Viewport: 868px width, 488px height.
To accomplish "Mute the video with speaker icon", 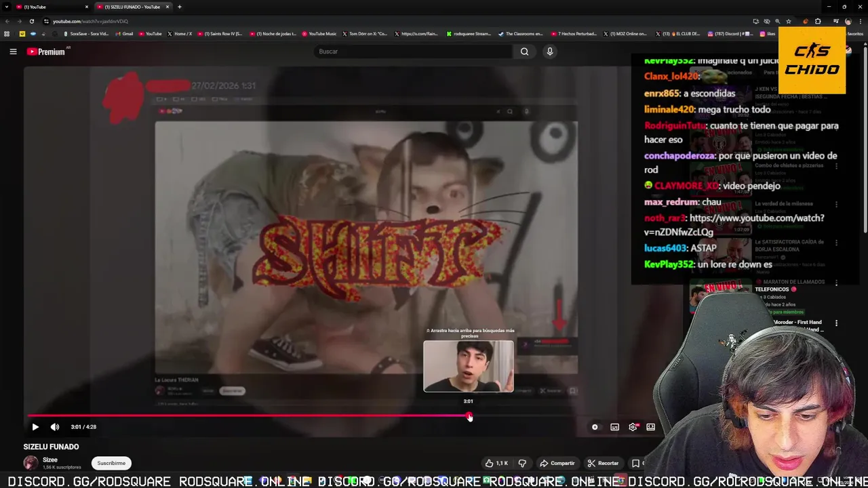I will click(55, 427).
